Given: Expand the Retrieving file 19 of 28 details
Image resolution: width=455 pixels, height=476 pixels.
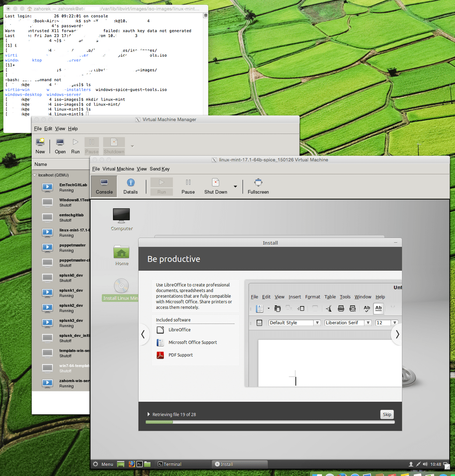Looking at the screenshot, I should [149, 414].
